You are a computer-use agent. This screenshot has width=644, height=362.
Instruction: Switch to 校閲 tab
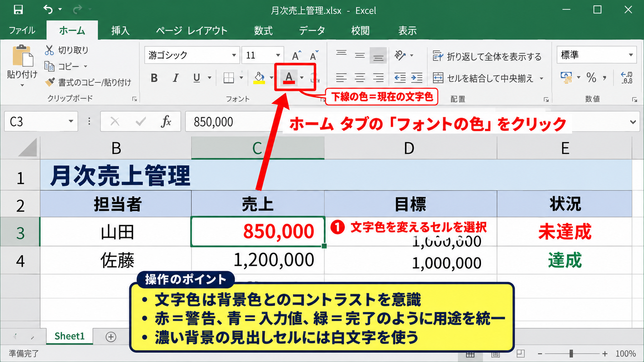(361, 30)
